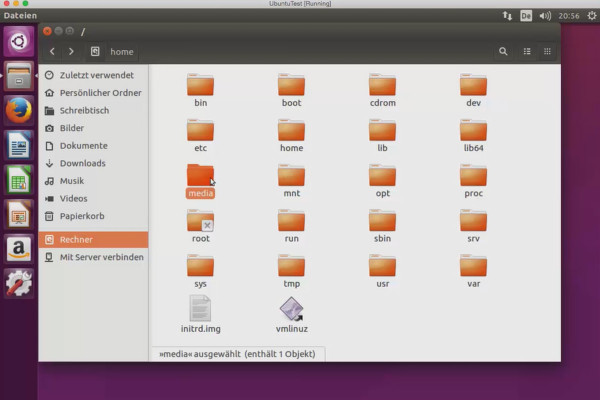This screenshot has width=600, height=400.
Task: Click Mit Server verbinden
Action: (93, 257)
